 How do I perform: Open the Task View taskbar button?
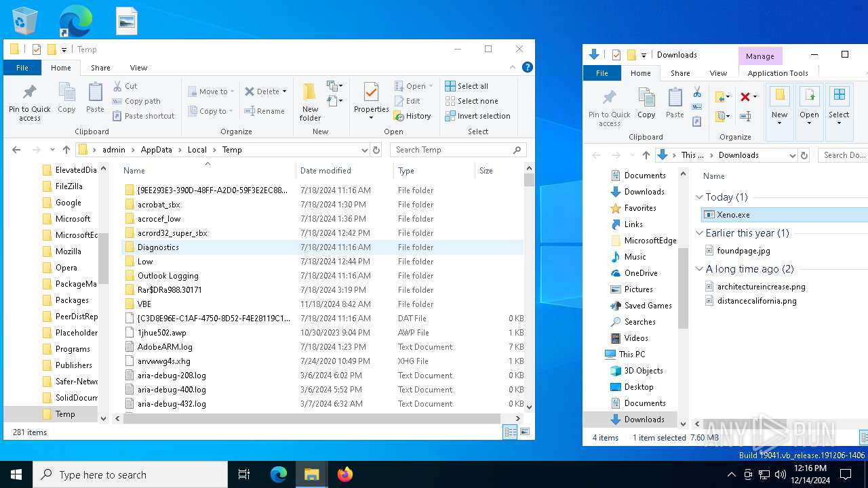coord(244,474)
